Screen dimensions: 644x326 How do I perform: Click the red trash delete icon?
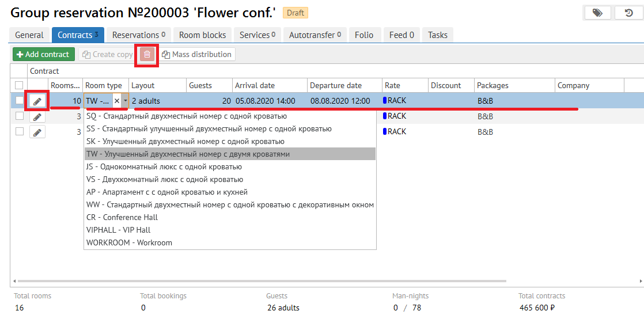click(147, 55)
